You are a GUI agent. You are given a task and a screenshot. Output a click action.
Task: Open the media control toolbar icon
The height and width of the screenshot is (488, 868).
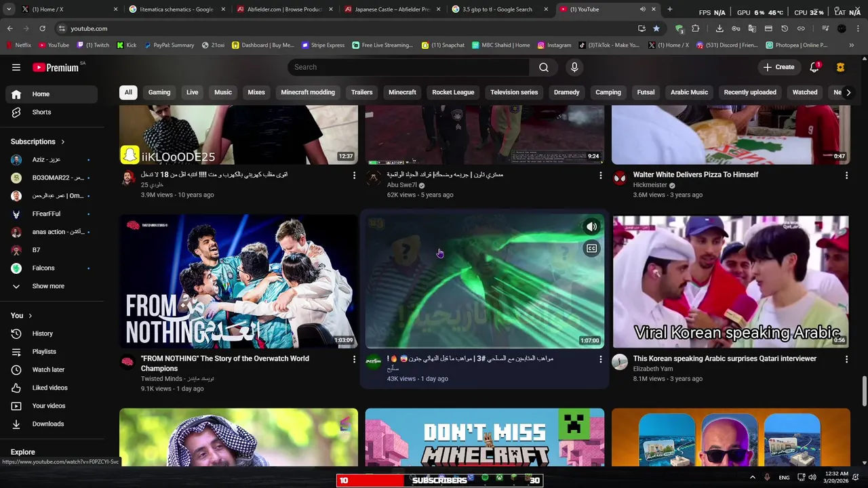(825, 28)
